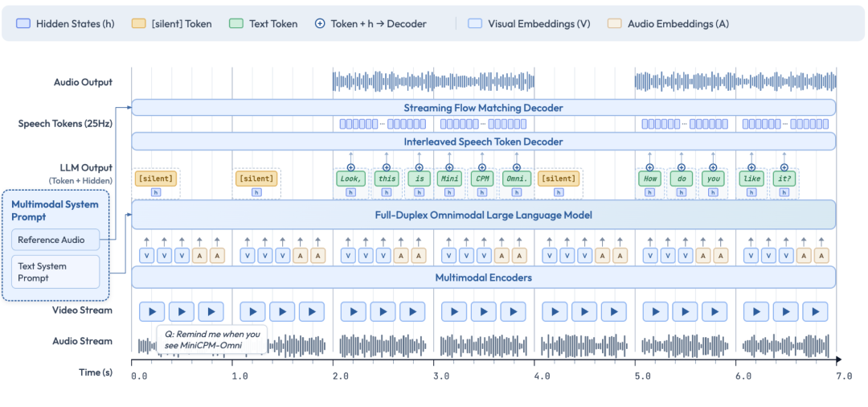This screenshot has height=407, width=868.
Task: Click the Multimodal System Prompt heading
Action: [55, 211]
